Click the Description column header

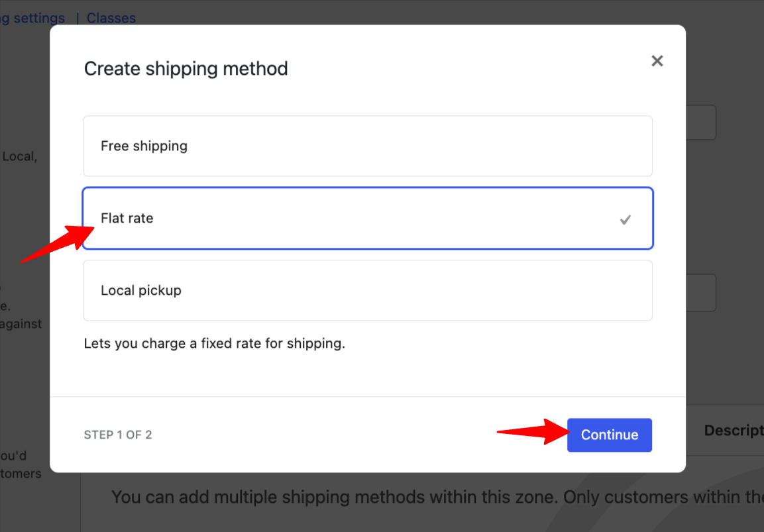tap(733, 431)
